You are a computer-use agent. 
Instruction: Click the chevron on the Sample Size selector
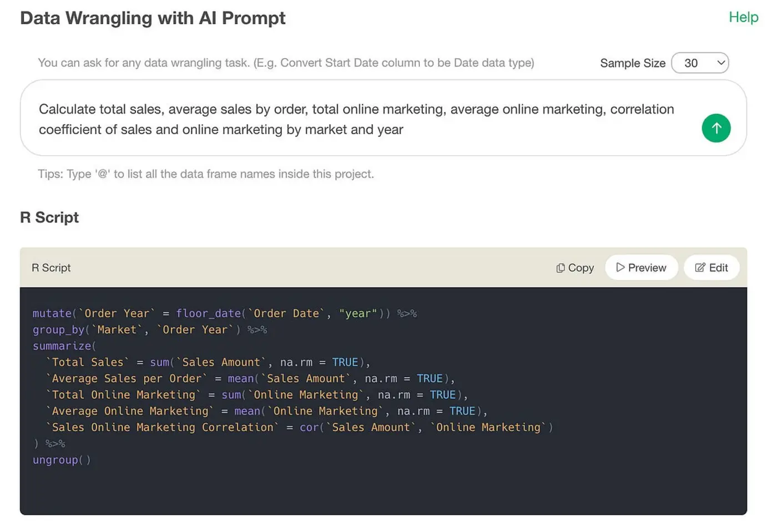pyautogui.click(x=720, y=63)
